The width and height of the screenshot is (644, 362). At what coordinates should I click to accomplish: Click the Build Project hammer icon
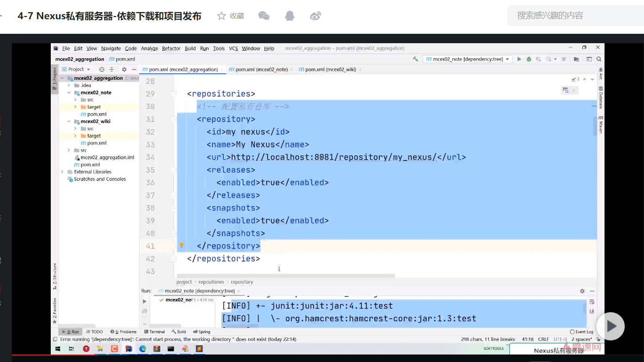[x=416, y=59]
